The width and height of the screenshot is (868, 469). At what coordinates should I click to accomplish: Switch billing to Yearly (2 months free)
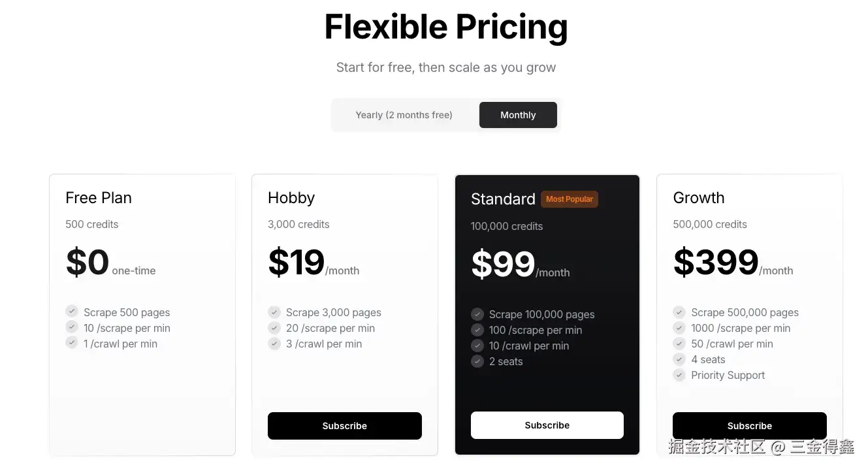click(404, 115)
